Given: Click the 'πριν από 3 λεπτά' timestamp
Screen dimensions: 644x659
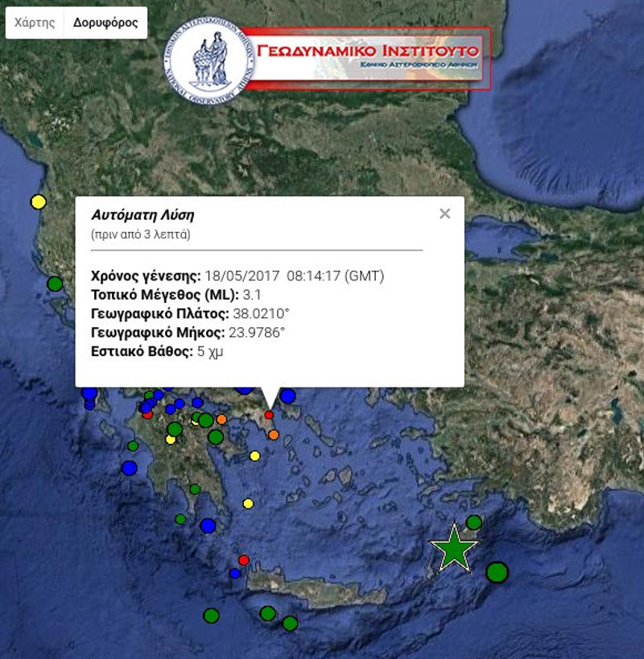Looking at the screenshot, I should 141,234.
